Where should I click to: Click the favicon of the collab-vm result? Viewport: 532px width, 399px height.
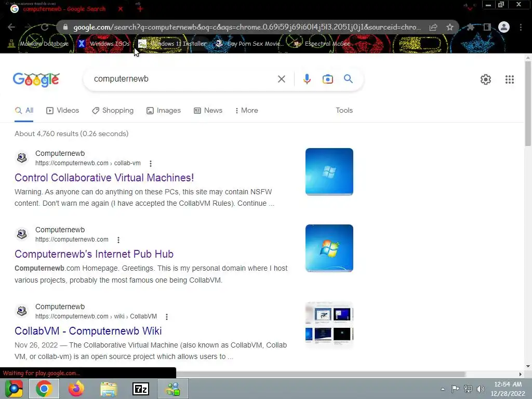tap(22, 158)
